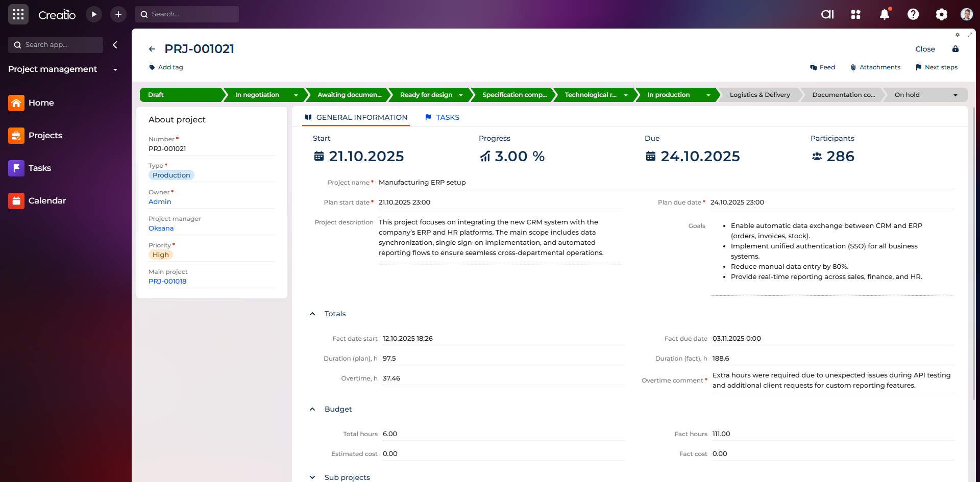Image resolution: width=980 pixels, height=482 pixels.
Task: Click the back arrow beside PRJ-001021
Action: (152, 49)
